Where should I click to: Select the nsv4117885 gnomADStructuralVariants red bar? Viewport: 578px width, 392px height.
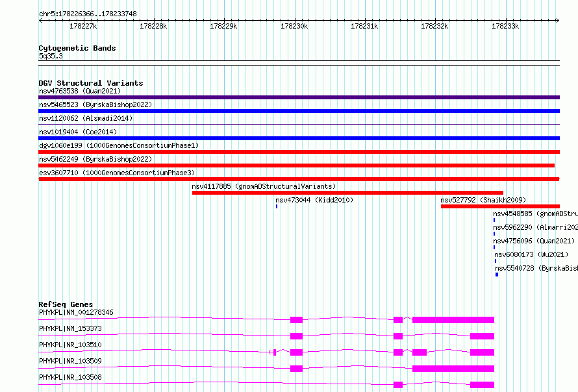click(347, 193)
